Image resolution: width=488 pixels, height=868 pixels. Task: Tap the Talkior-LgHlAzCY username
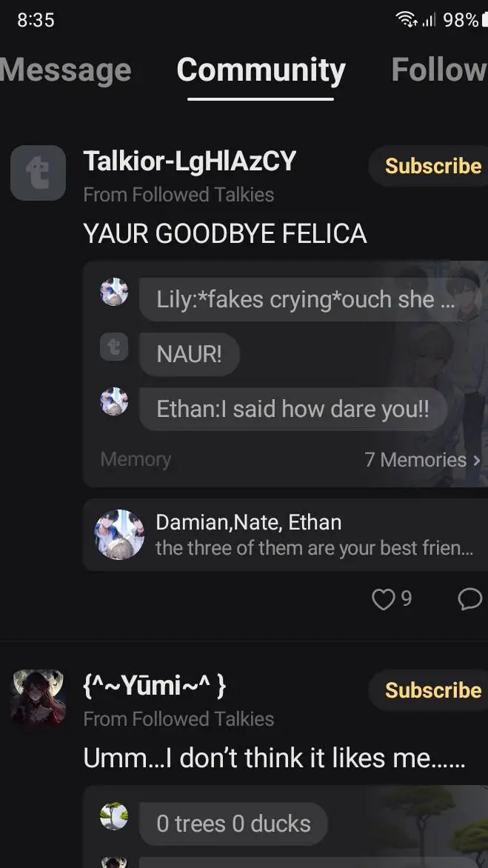click(190, 161)
